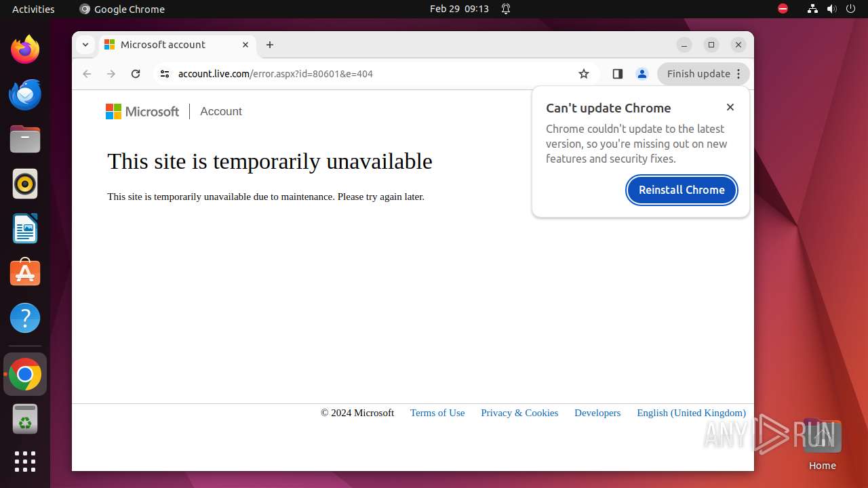Open the clock and calendar at Feb 29 09:13
This screenshot has height=488, width=868.
pyautogui.click(x=459, y=9)
